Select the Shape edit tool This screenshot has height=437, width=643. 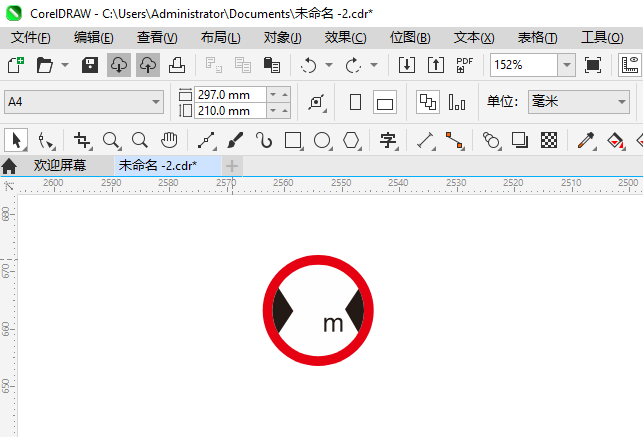click(x=46, y=140)
